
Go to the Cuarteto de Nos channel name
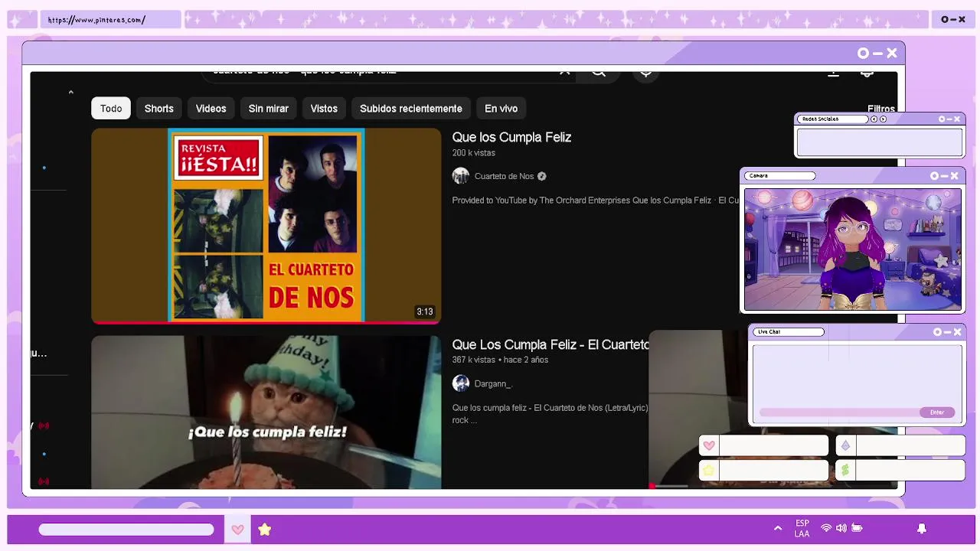pos(504,176)
